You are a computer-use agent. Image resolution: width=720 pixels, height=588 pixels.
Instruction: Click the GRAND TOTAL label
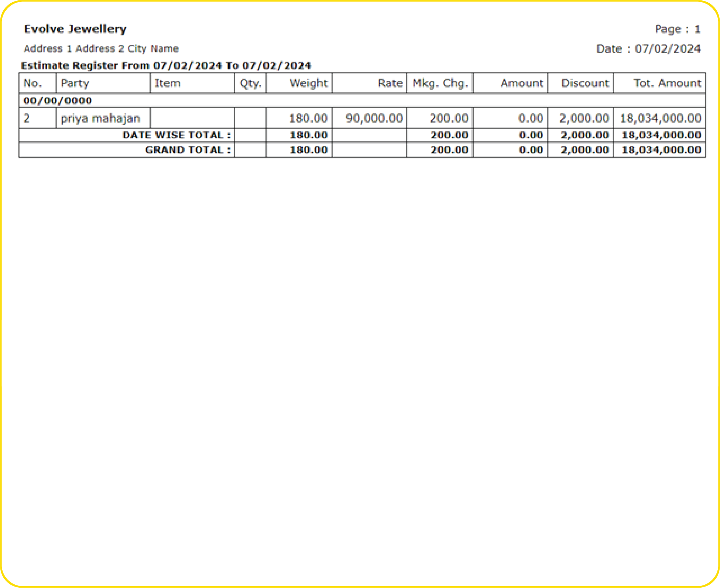pos(188,150)
